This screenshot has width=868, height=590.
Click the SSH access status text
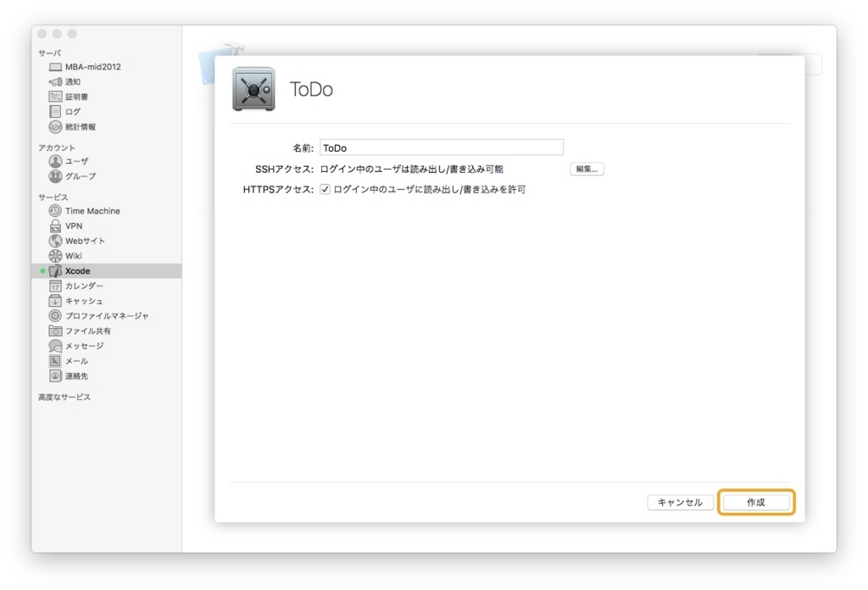[412, 169]
